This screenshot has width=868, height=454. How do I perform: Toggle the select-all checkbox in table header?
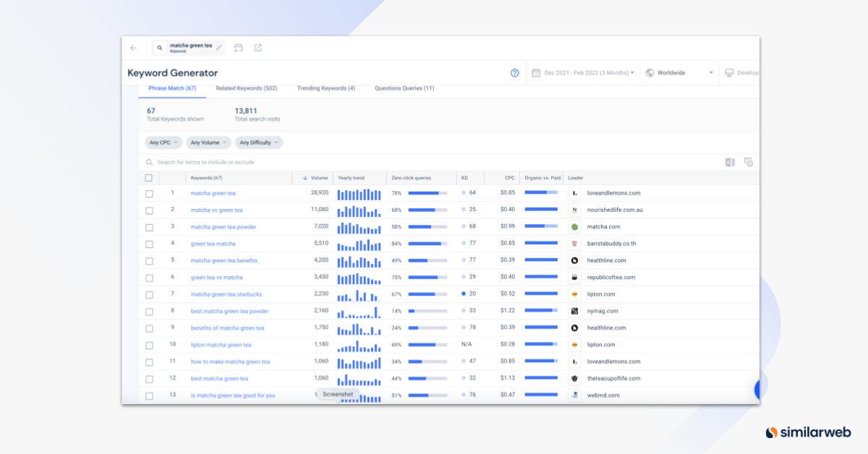tap(149, 178)
